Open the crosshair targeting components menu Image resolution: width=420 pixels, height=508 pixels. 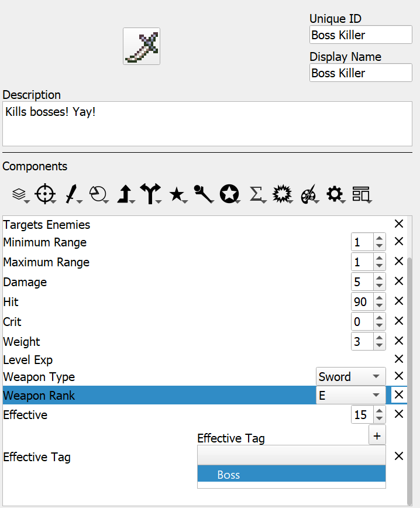click(45, 194)
